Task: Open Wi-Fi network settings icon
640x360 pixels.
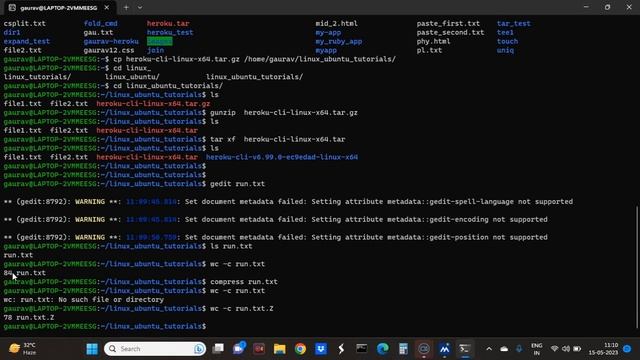Action: (x=554, y=349)
